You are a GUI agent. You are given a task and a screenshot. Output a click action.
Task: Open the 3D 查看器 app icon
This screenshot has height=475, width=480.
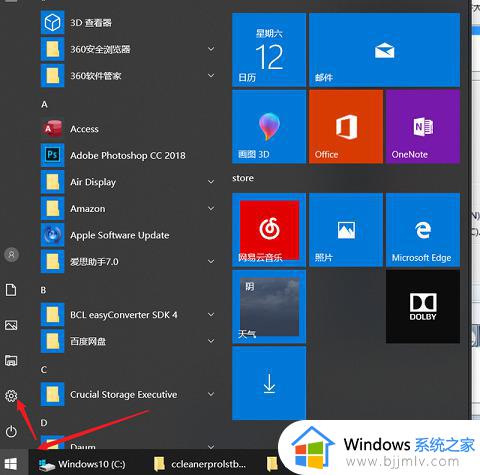(52, 23)
